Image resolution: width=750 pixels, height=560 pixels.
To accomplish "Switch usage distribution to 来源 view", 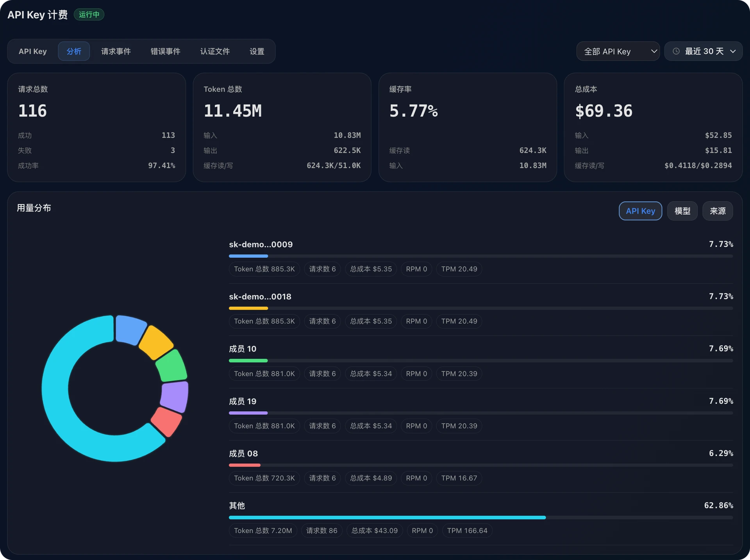I will 717,211.
